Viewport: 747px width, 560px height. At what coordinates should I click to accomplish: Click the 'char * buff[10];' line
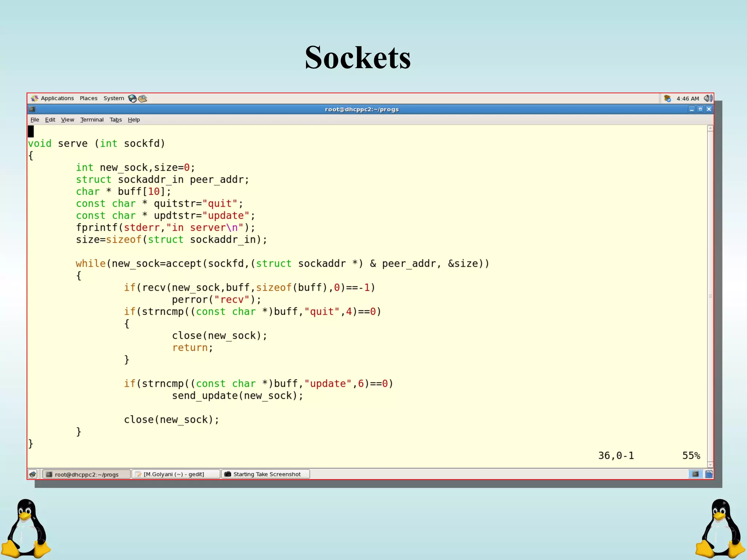pyautogui.click(x=123, y=192)
